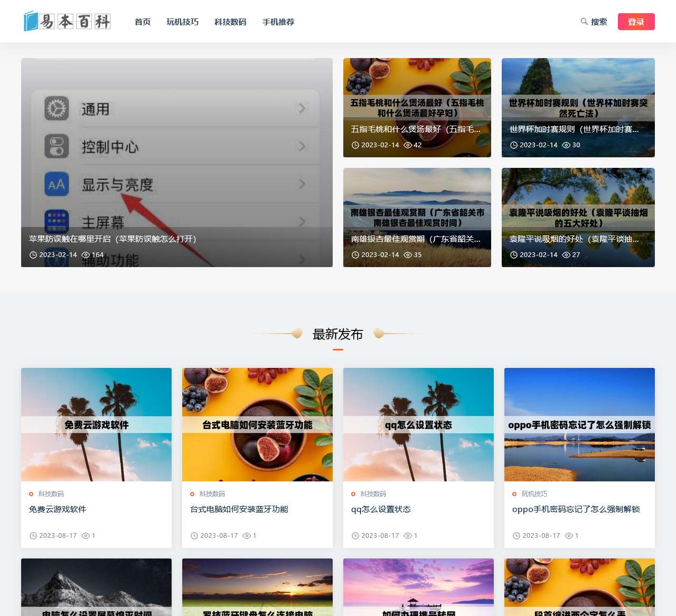Click the 最新发布 section heading
The width and height of the screenshot is (676, 616).
338,334
